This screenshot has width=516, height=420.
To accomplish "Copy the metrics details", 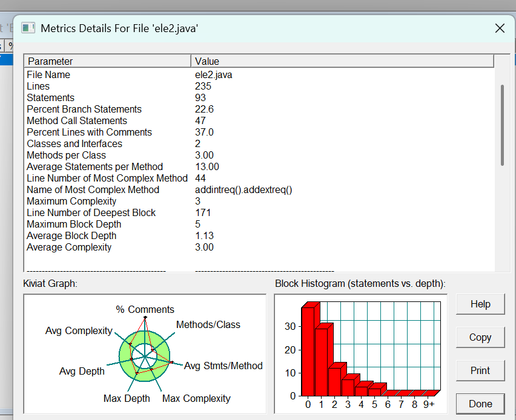I will point(480,338).
